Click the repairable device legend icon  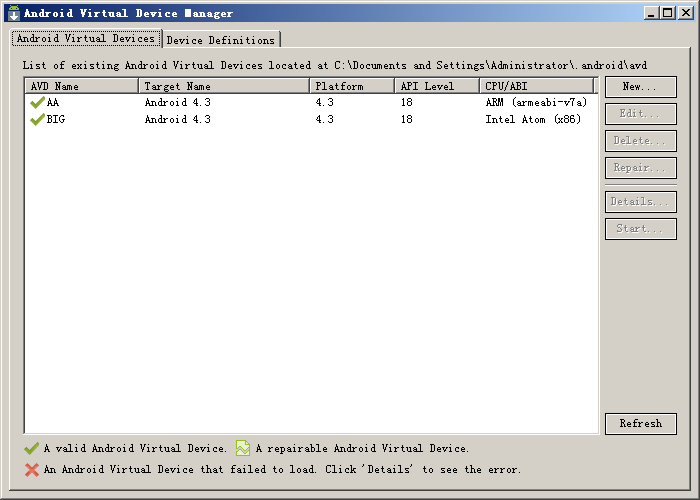click(x=243, y=448)
